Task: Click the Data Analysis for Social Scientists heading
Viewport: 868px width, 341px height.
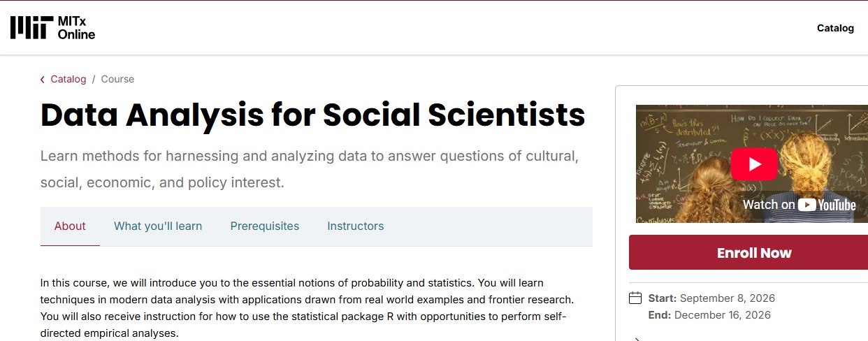Action: tap(312, 115)
